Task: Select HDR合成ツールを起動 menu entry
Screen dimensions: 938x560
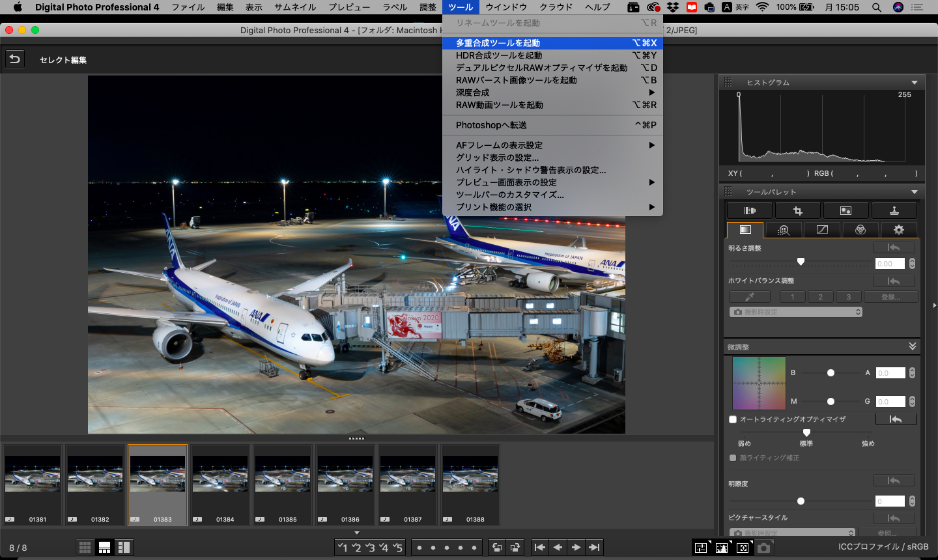Action: pyautogui.click(x=499, y=55)
